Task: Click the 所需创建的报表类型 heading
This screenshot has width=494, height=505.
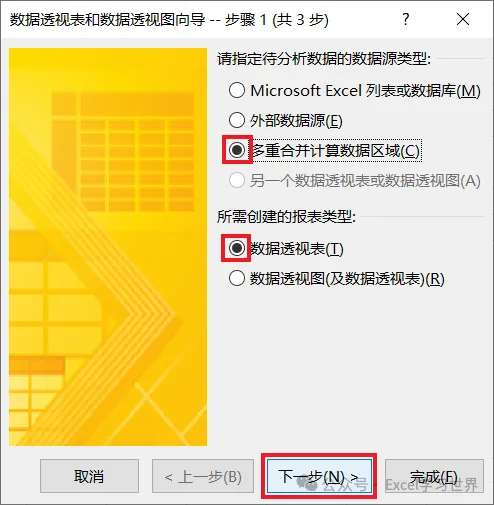Action: pyautogui.click(x=286, y=217)
